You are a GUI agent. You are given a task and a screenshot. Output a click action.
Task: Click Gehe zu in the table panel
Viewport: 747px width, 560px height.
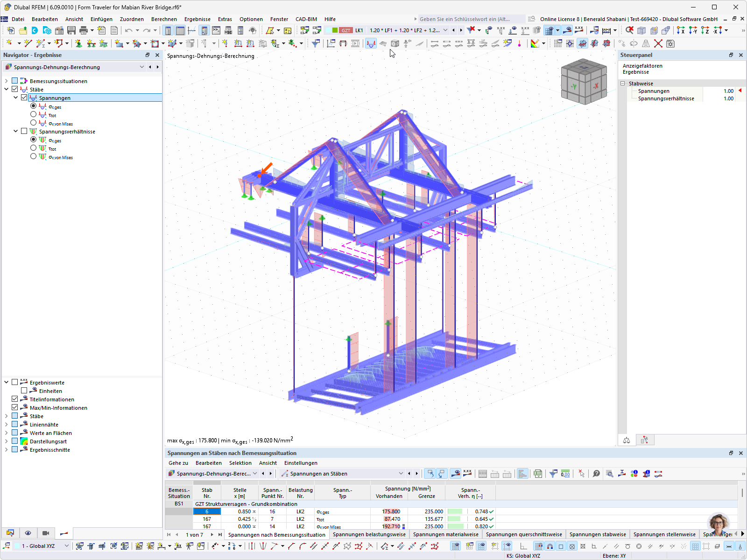pos(178,462)
